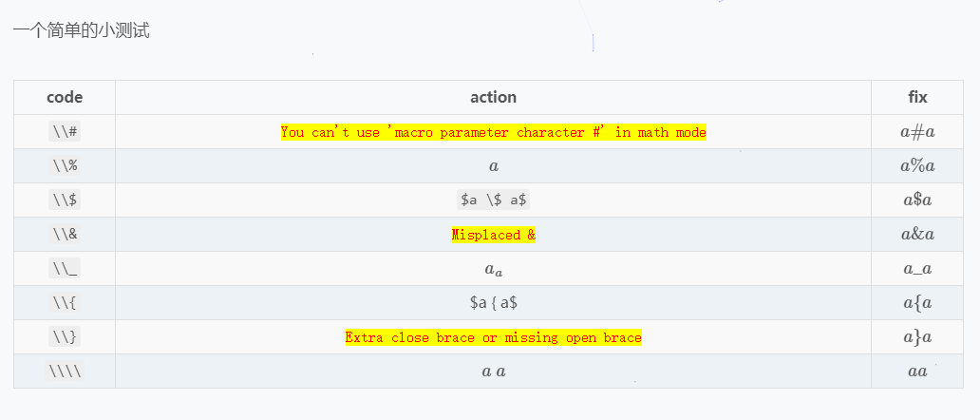This screenshot has width=980, height=420.
Task: Click the \\_ code cell
Action: [65, 269]
